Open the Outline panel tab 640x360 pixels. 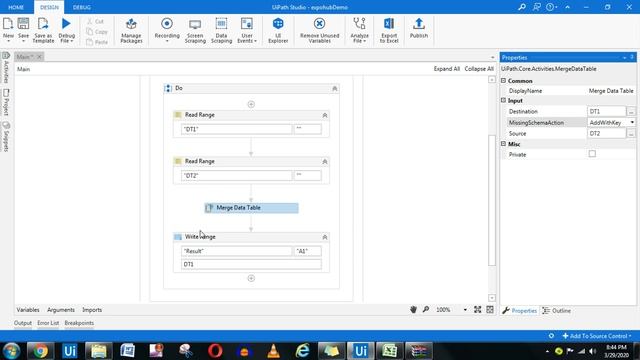(x=557, y=311)
